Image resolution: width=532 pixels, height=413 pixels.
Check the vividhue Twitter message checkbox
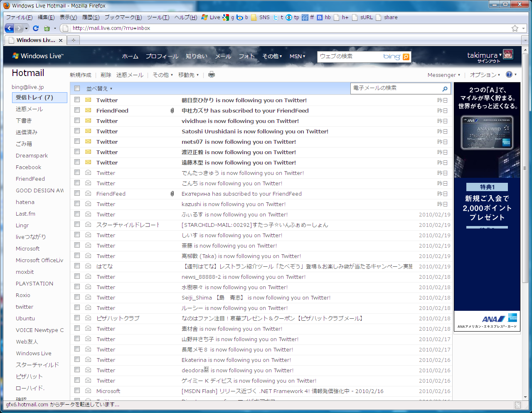(x=77, y=120)
